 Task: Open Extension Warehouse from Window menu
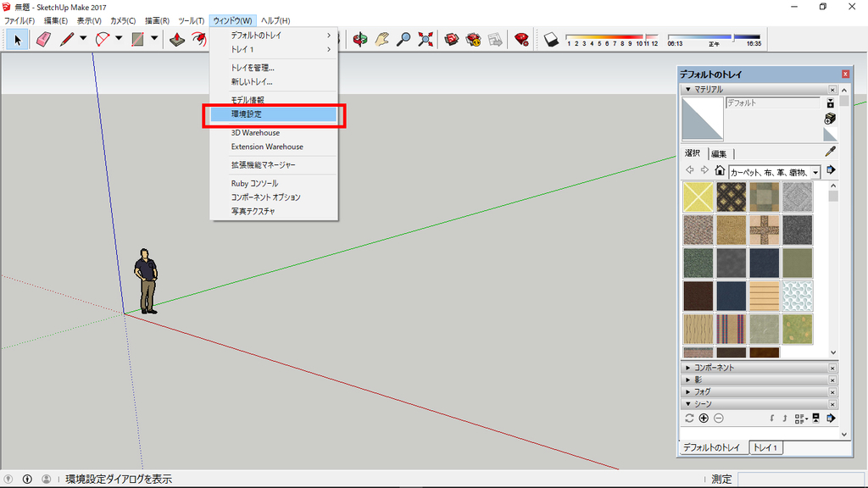point(274,147)
